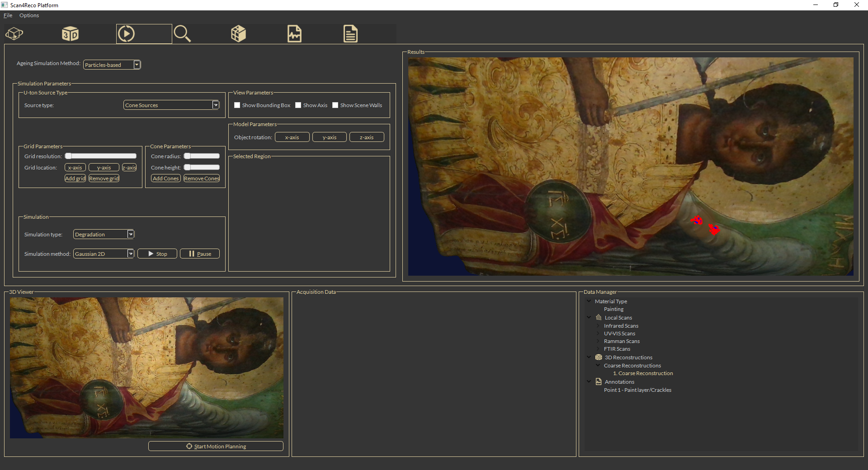The width and height of the screenshot is (868, 470).
Task: Click the Add grid button
Action: point(75,179)
